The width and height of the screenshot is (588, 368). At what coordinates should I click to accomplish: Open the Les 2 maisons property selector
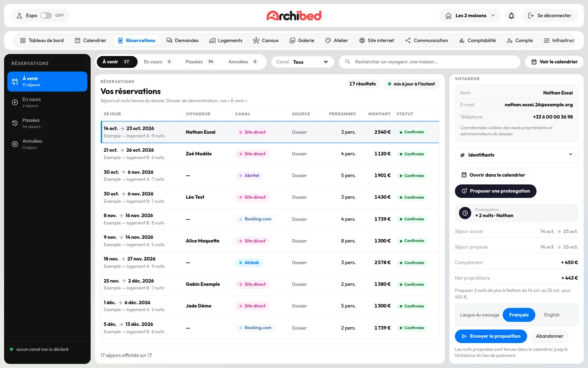tap(470, 16)
